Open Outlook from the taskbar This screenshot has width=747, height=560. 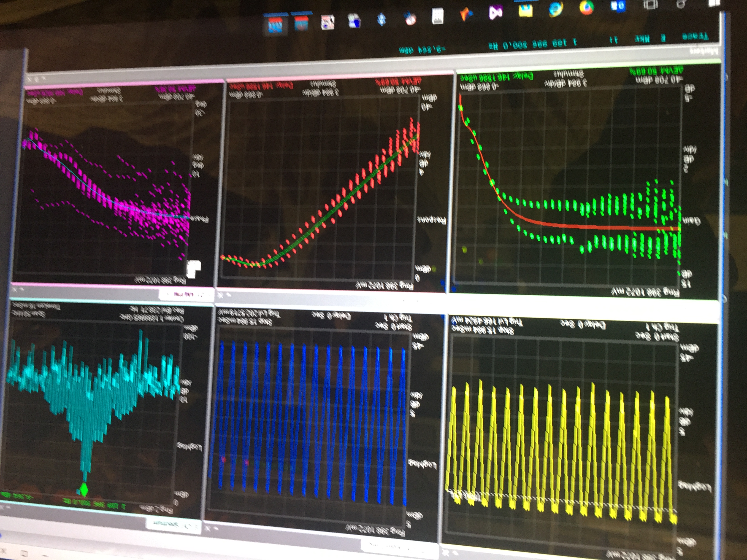coord(619,6)
